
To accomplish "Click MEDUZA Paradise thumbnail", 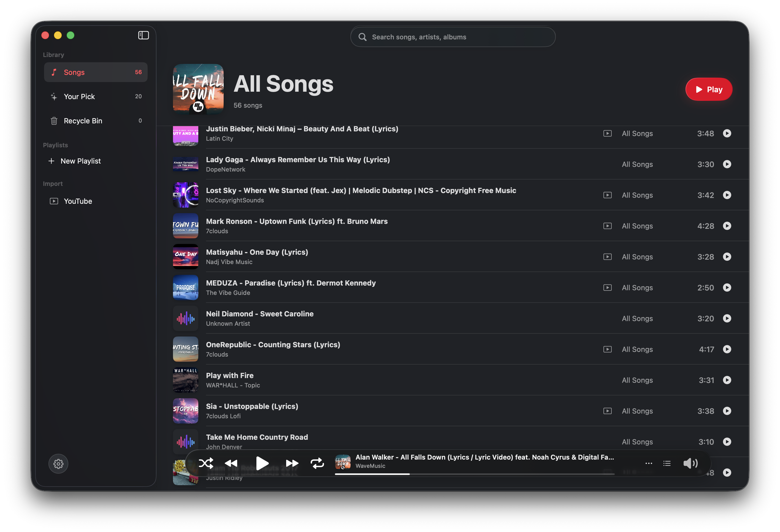I will click(x=186, y=288).
